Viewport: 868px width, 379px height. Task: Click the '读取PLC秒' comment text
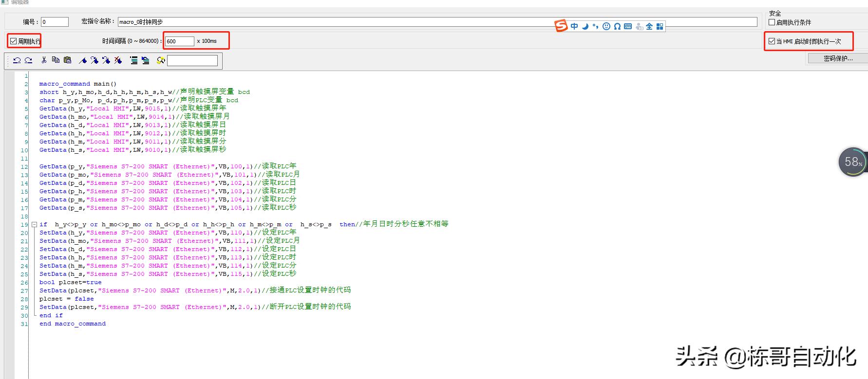click(x=279, y=207)
